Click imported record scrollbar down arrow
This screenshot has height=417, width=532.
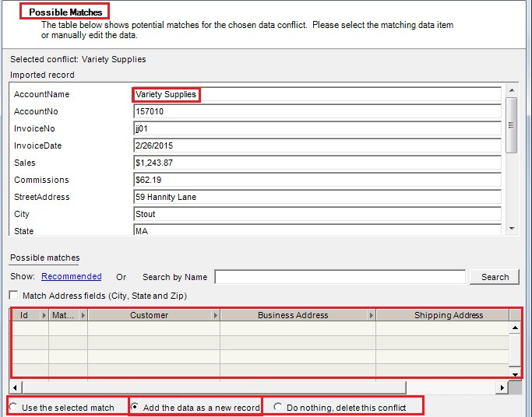[512, 229]
